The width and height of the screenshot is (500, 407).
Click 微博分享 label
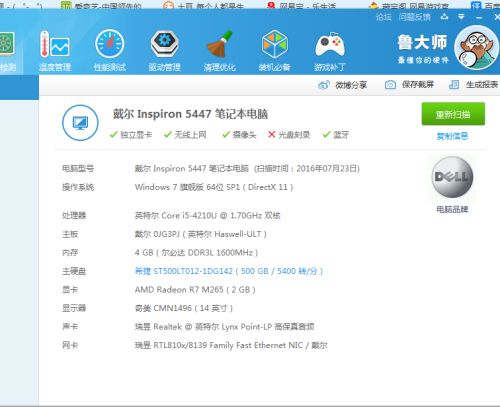pos(351,85)
